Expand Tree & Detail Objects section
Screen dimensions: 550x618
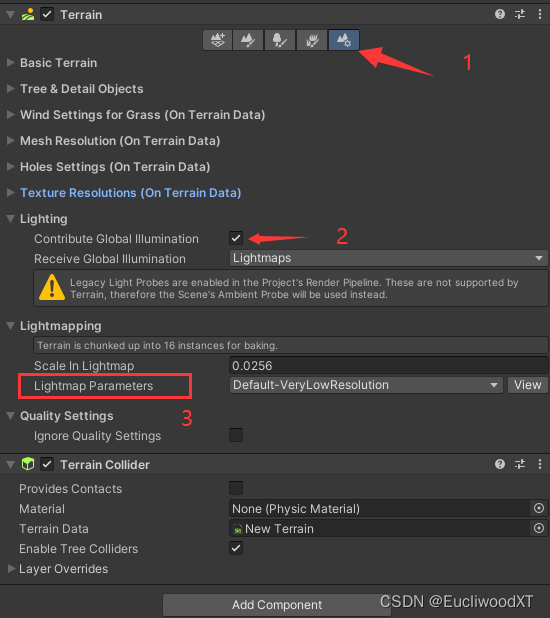tap(11, 89)
